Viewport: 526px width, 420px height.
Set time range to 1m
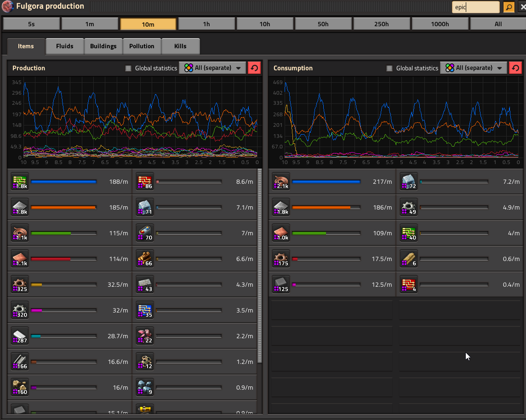tap(90, 24)
